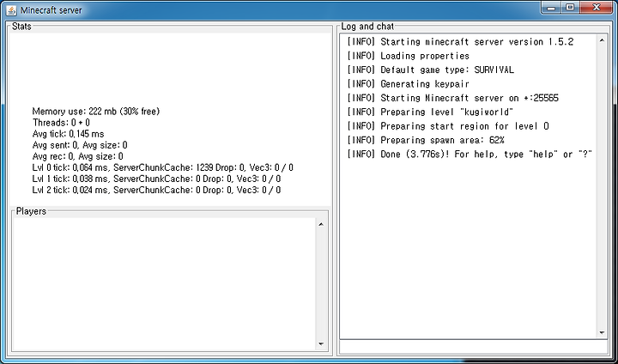Click the 'Threads: 0 + 0' stat

61,123
